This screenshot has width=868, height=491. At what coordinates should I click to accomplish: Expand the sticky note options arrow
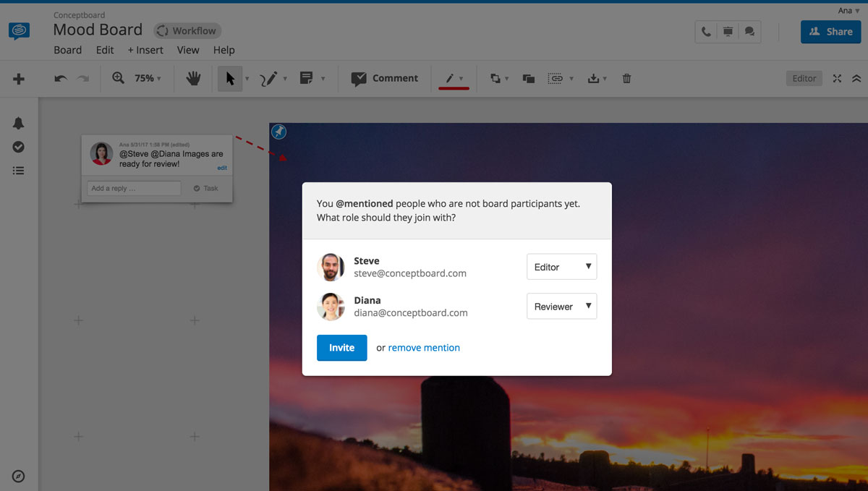(323, 79)
